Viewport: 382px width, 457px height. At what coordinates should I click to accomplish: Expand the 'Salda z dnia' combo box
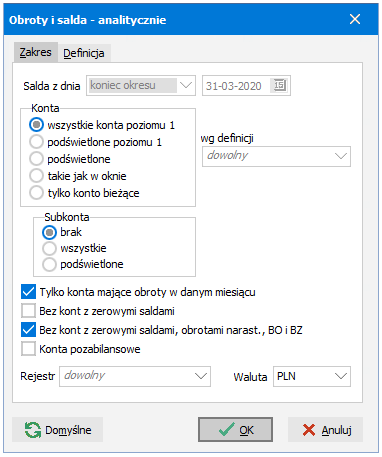click(x=141, y=86)
